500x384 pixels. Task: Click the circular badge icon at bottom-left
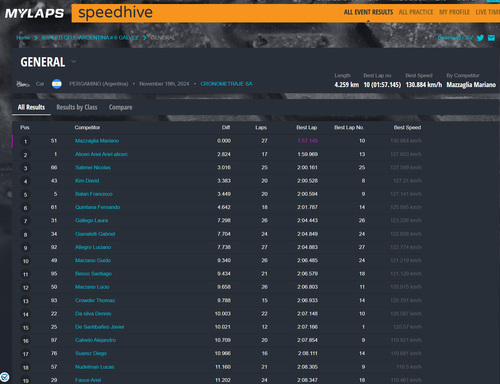(x=5, y=377)
